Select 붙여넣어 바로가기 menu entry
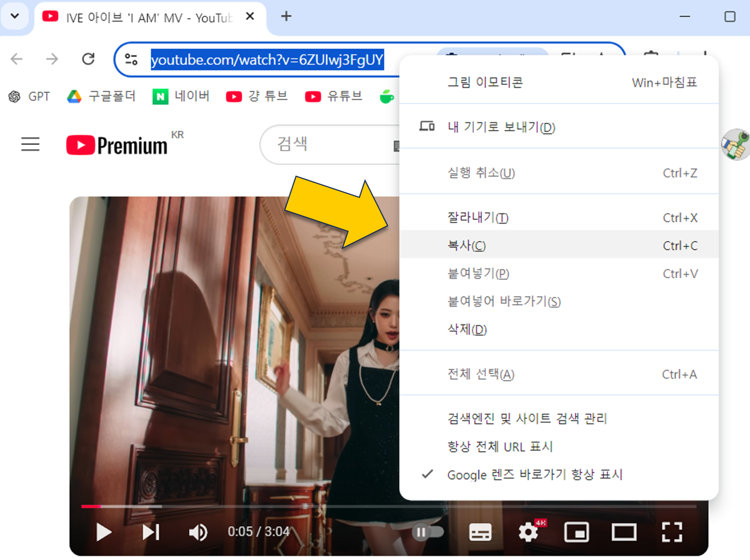This screenshot has height=560, width=750. tap(559, 301)
